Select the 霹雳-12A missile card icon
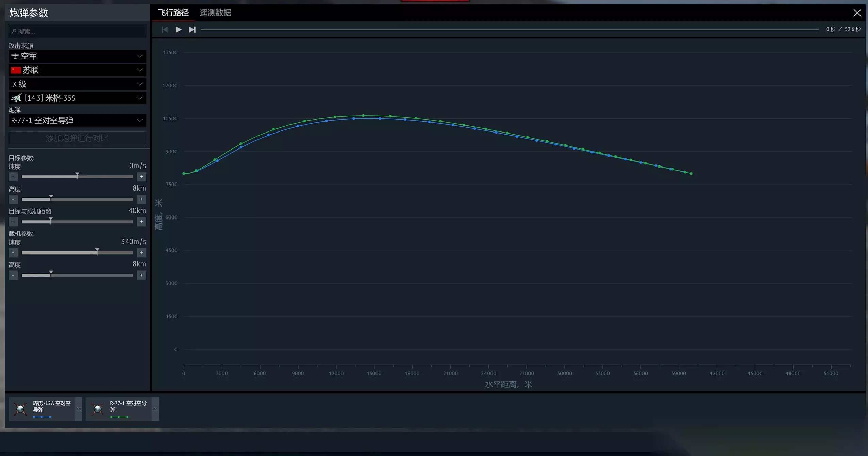 pos(20,409)
